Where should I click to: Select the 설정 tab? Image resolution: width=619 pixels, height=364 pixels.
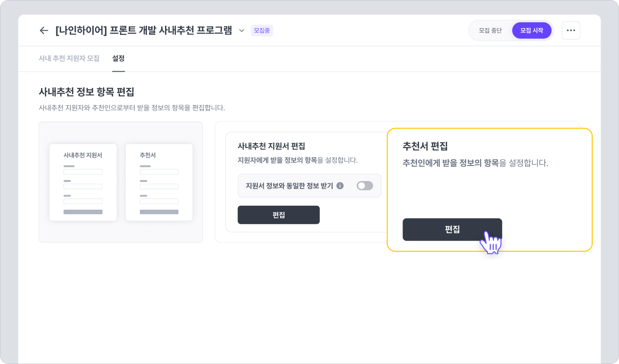point(118,58)
